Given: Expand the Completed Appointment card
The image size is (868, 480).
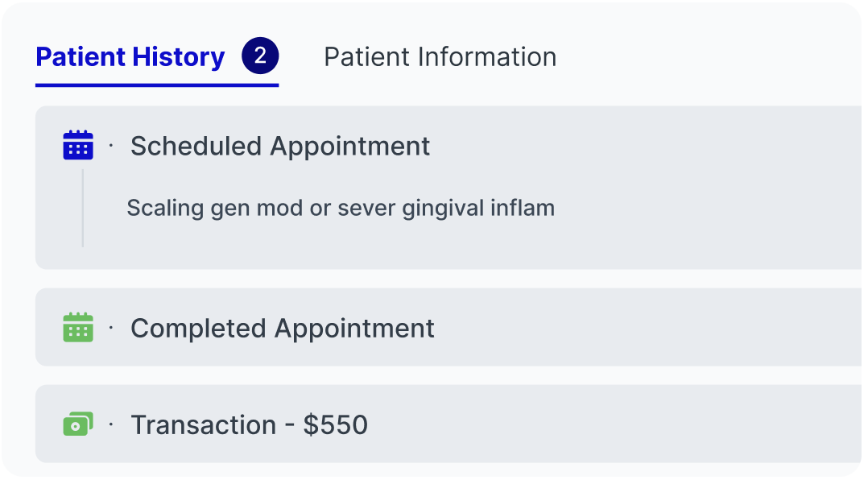Looking at the screenshot, I should click(448, 327).
